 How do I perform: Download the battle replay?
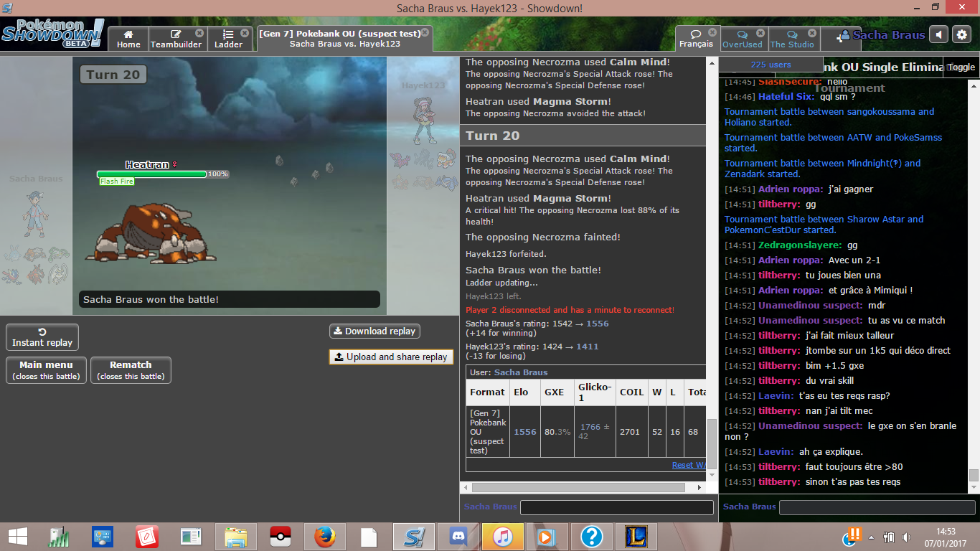tap(374, 331)
